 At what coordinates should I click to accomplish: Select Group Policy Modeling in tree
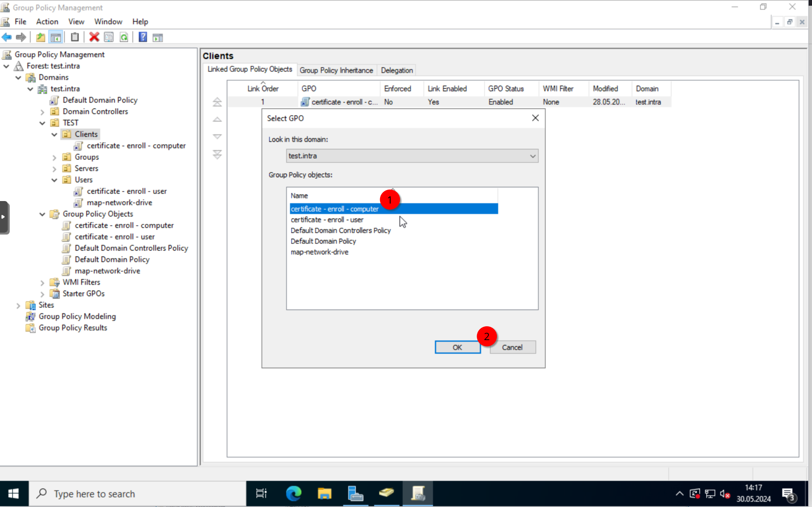(77, 317)
